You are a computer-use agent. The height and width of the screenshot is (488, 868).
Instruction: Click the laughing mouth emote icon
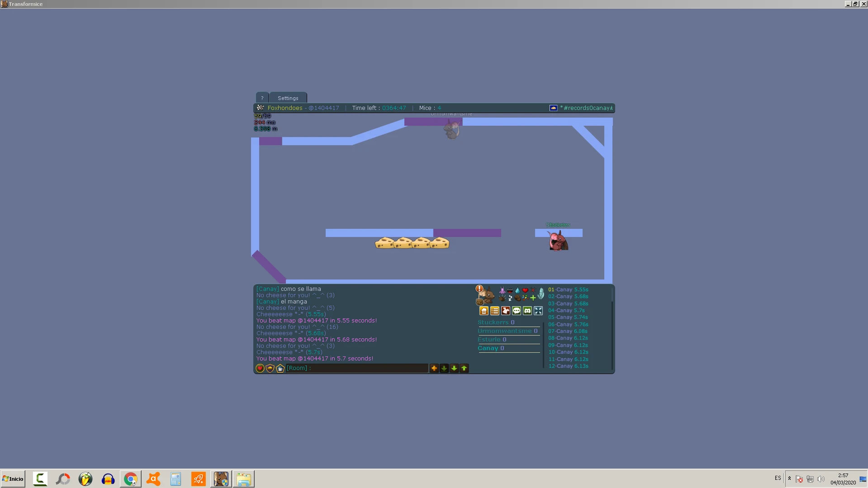coord(510,290)
